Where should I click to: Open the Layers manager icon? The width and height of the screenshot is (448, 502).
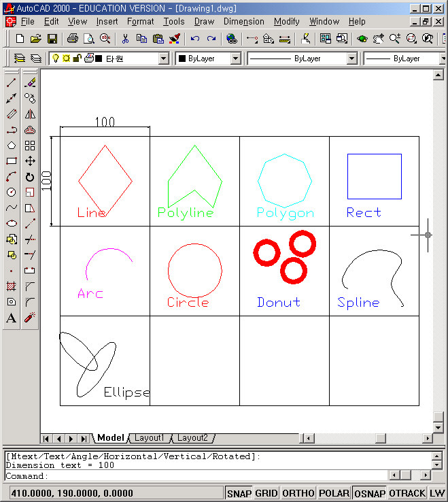36,58
